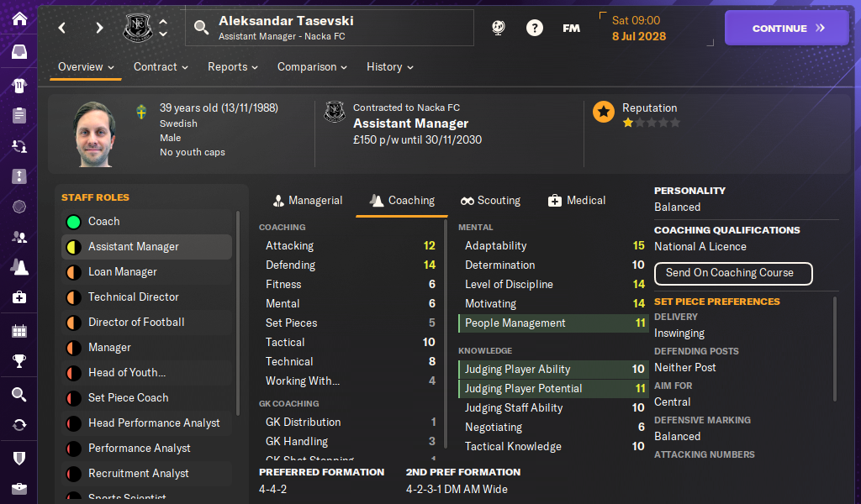Image resolution: width=861 pixels, height=504 pixels.
Task: Open the Home icon in sidebar
Action: [x=18, y=18]
